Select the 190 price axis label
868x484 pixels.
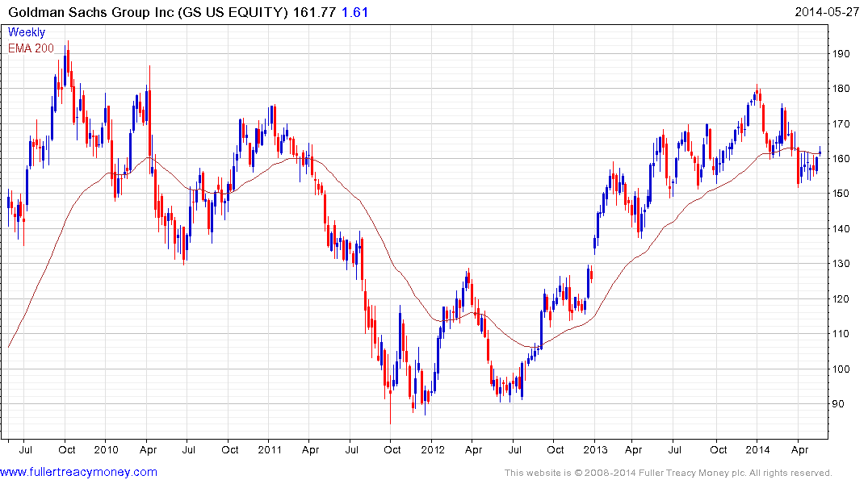point(841,54)
